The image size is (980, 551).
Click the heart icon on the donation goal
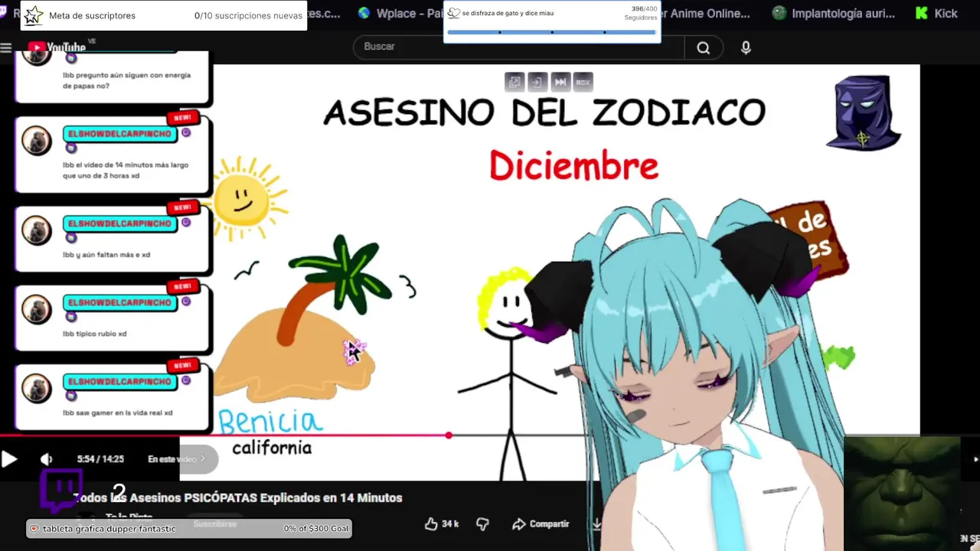34,529
